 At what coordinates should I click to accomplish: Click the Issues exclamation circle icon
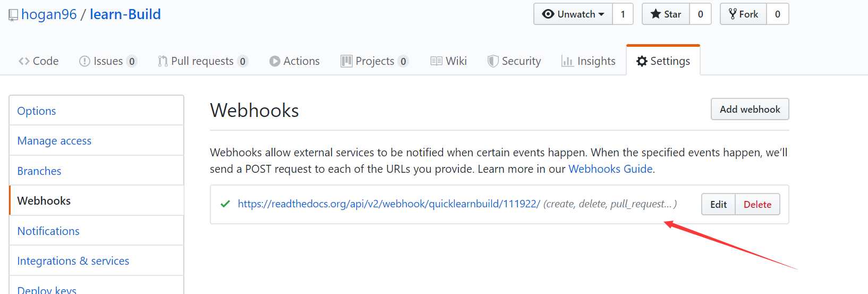tap(84, 61)
